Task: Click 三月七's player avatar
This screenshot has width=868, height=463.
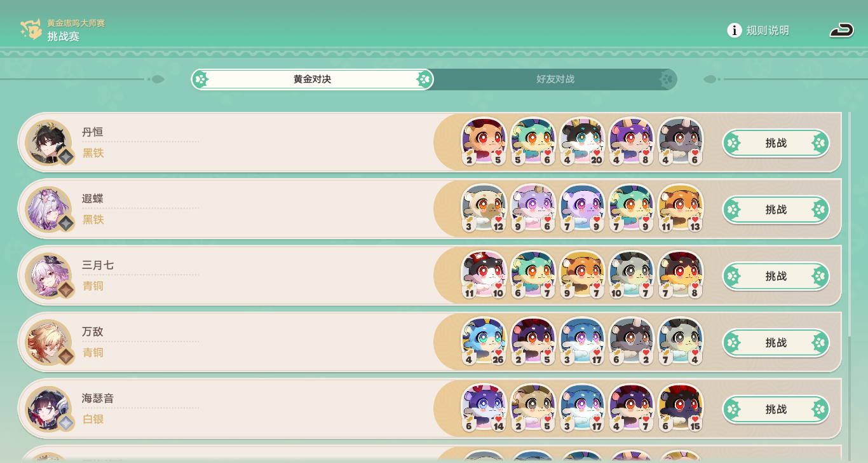Action: (48, 276)
